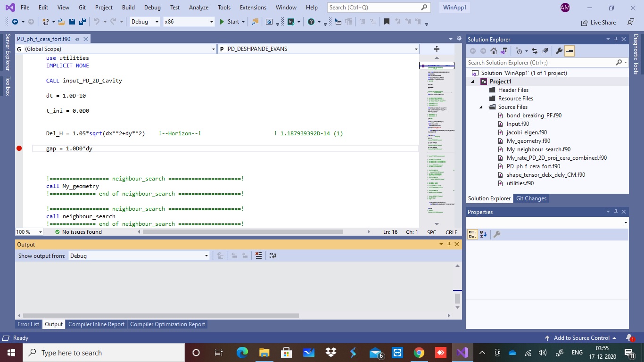Click the Start debugging button
The height and width of the screenshot is (362, 644).
pyautogui.click(x=230, y=22)
